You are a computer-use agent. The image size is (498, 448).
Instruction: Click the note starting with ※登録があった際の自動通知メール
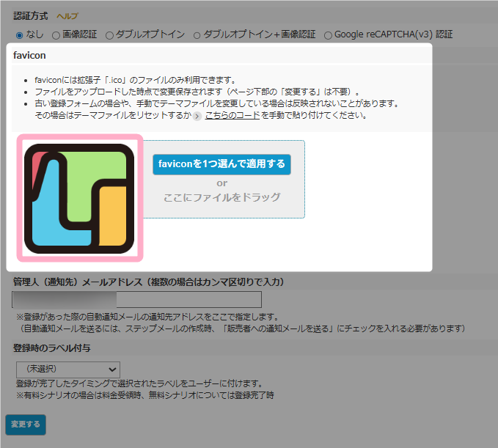coord(148,317)
